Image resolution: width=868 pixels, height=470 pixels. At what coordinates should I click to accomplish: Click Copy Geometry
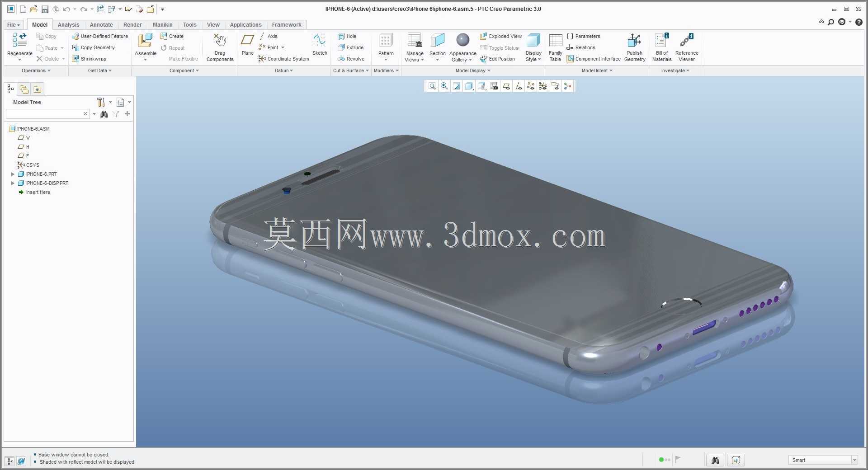[93, 47]
